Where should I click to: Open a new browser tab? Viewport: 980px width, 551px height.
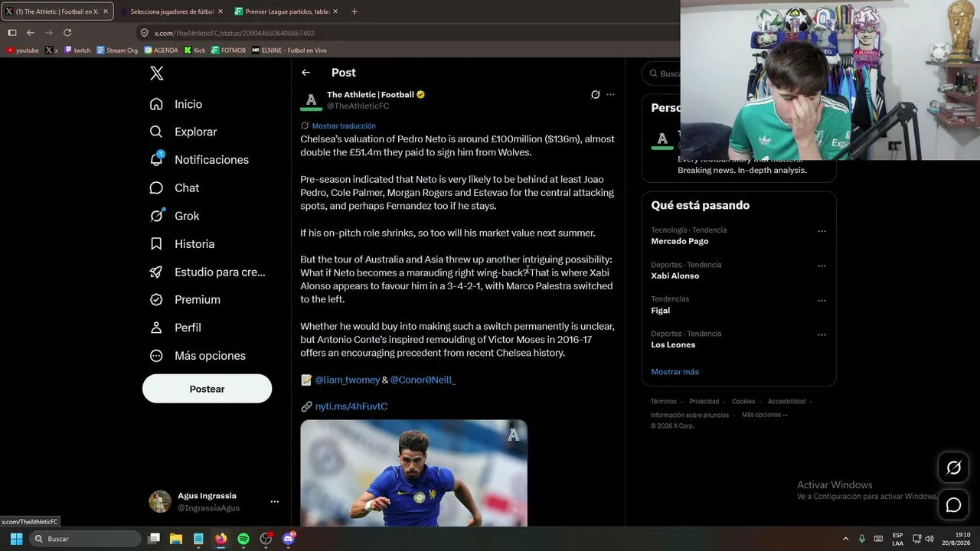354,11
